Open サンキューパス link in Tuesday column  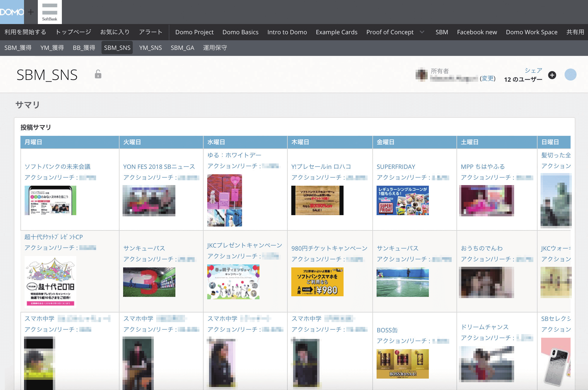[144, 248]
